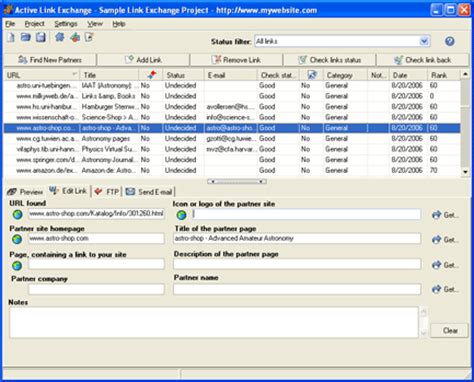Click the Add Link button
The width and height of the screenshot is (474, 382).
coord(143,60)
